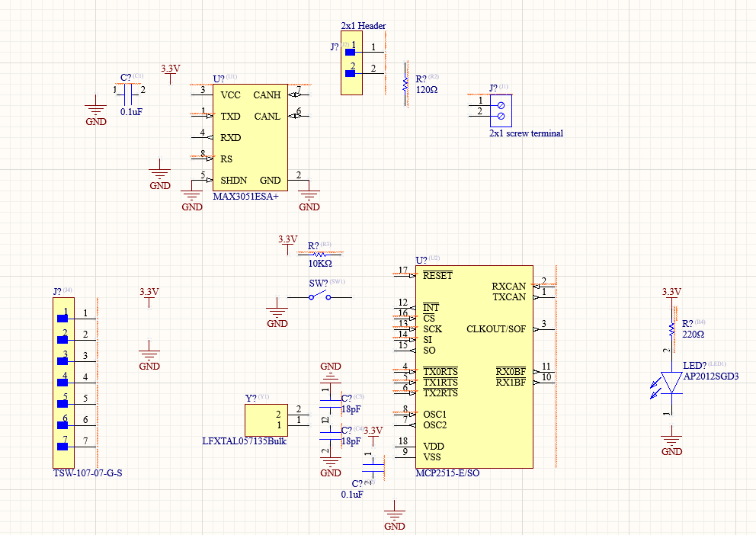
Task: Select the TSW-107-07-G-S header body
Action: (x=64, y=383)
